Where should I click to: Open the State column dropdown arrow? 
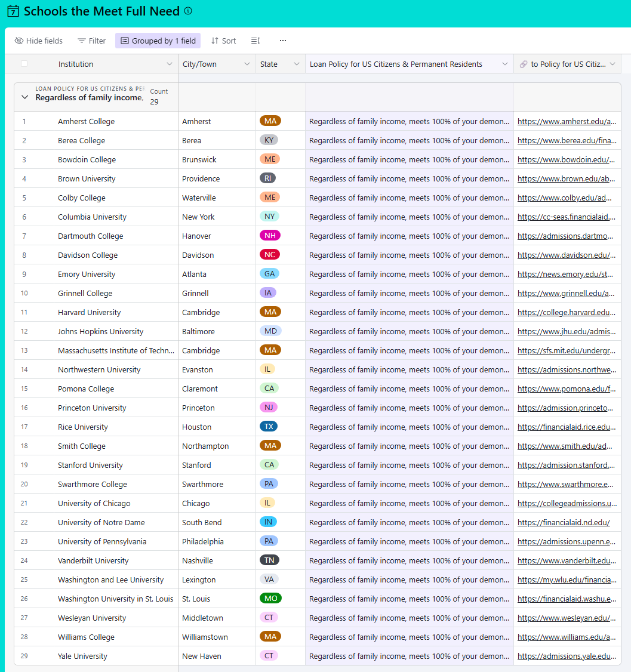(296, 64)
